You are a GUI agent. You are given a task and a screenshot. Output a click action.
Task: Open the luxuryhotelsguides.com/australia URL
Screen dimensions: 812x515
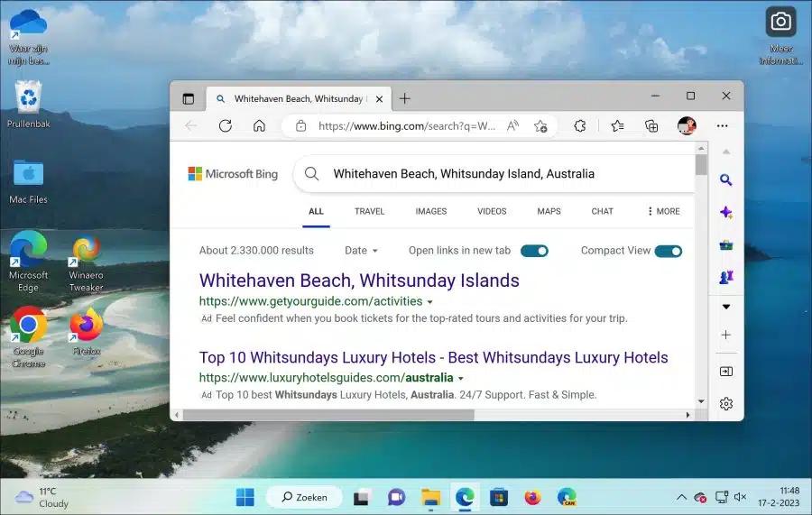327,378
